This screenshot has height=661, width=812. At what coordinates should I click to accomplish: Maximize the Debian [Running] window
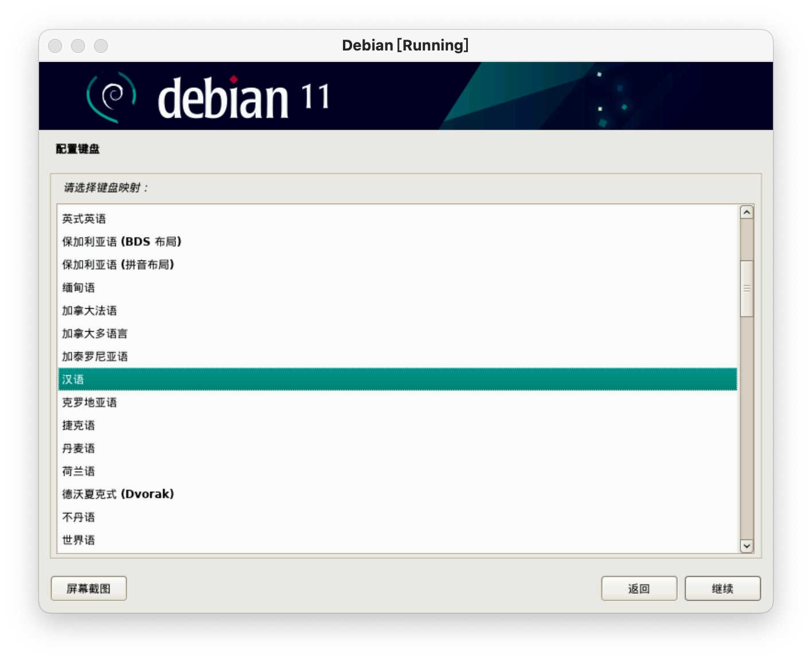point(101,46)
